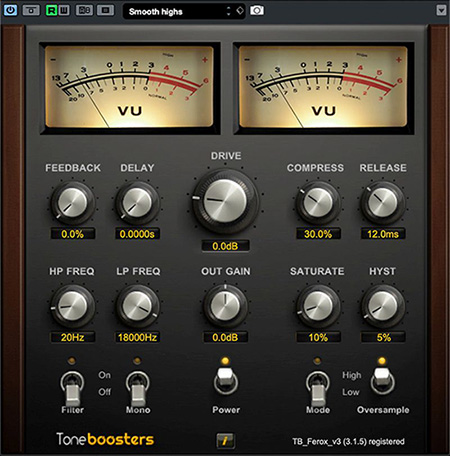
Task: Flip the Filter toggle switch
Action: tap(72, 389)
